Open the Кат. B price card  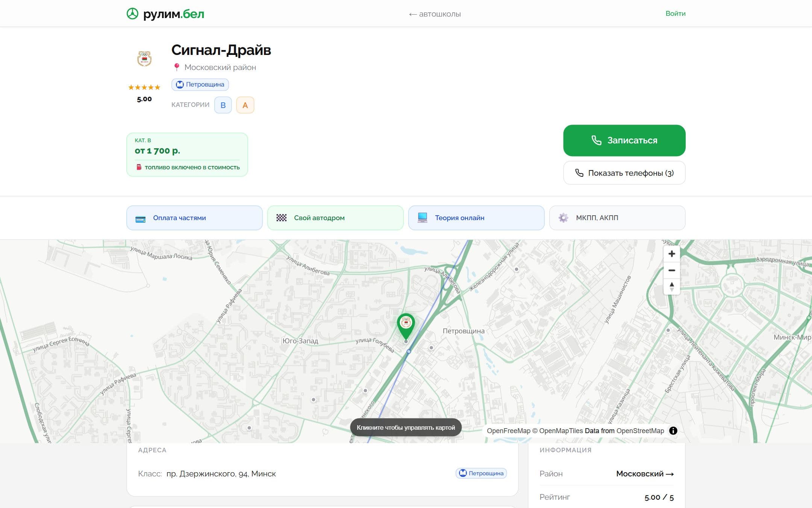pos(187,155)
